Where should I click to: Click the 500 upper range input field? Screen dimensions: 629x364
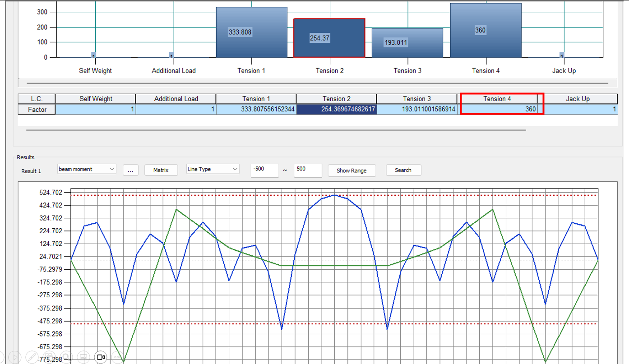coord(308,170)
